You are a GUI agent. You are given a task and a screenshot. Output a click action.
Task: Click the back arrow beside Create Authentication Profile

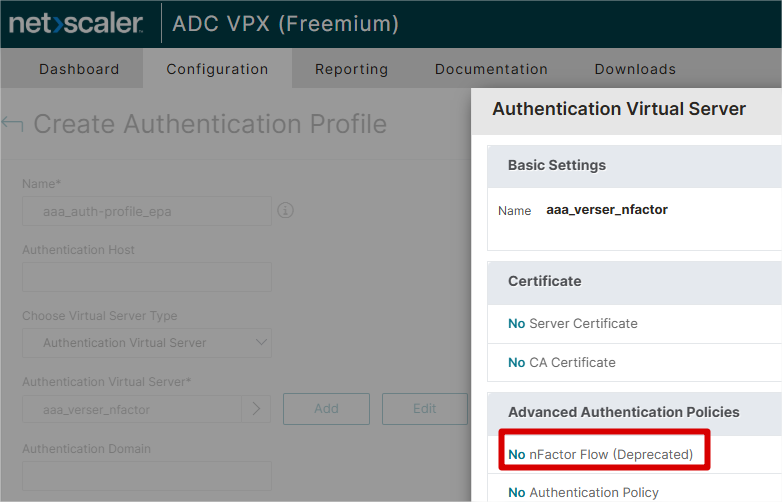coord(12,124)
